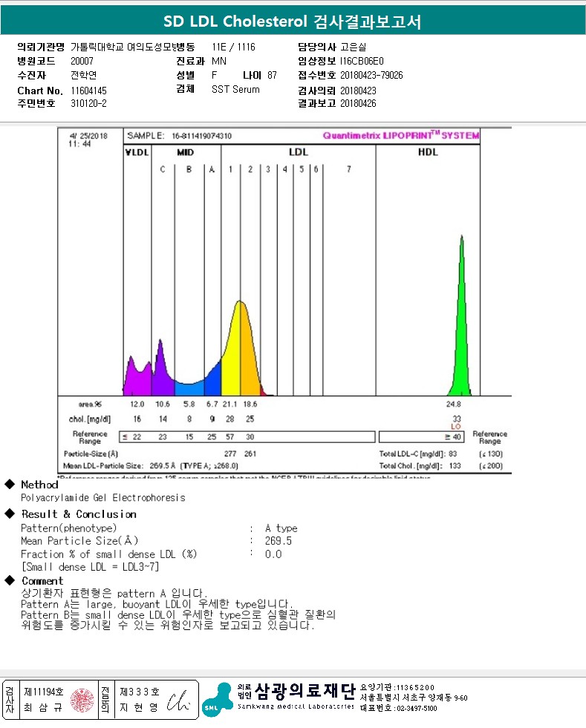Select specimen value SST Serum

point(235,89)
